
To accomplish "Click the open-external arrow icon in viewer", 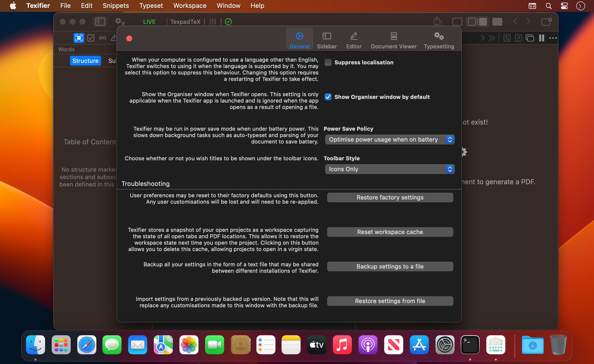I will tap(519, 38).
